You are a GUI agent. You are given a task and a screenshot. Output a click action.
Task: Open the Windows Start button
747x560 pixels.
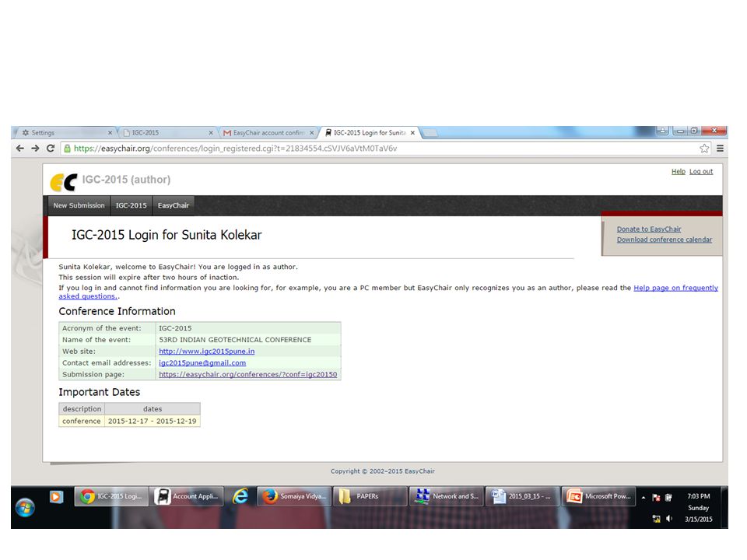(25, 508)
